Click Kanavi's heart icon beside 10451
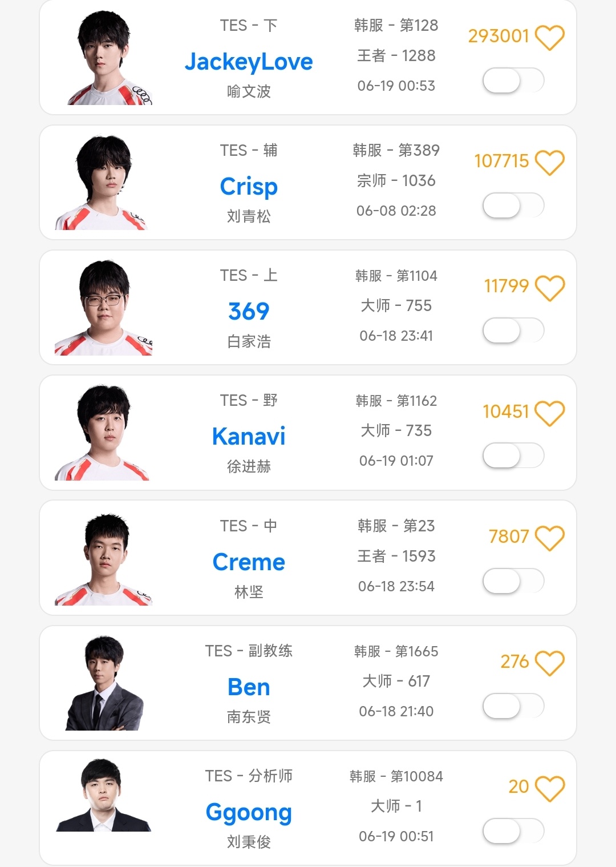Image resolution: width=616 pixels, height=867 pixels. tap(550, 413)
